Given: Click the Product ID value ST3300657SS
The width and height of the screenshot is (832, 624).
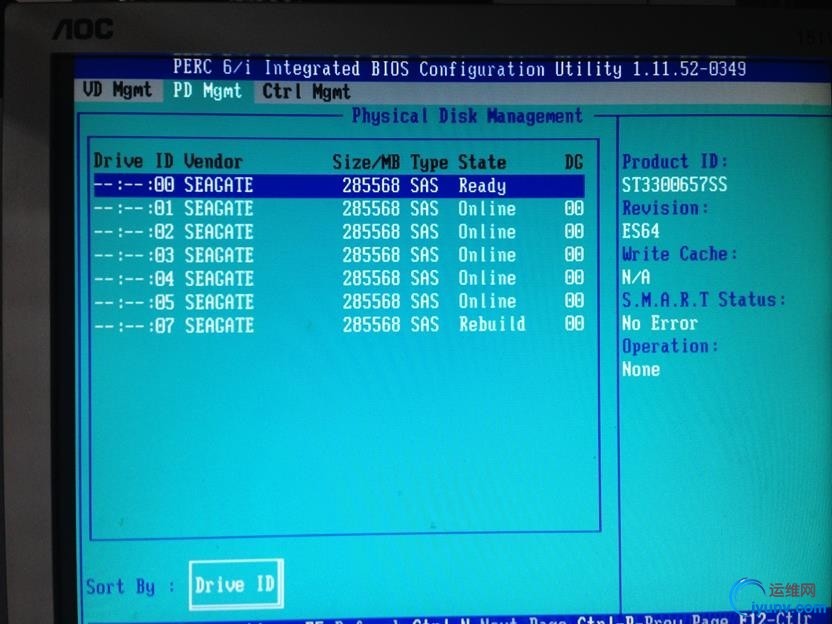Looking at the screenshot, I should click(x=674, y=185).
